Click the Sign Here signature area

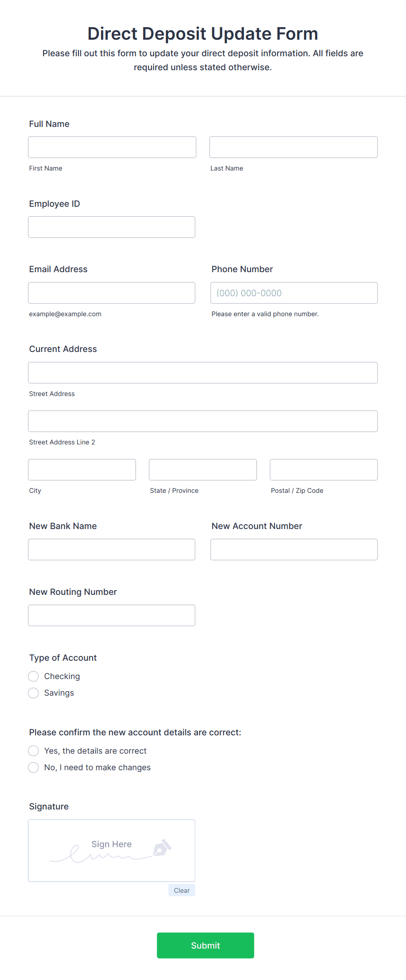[111, 850]
